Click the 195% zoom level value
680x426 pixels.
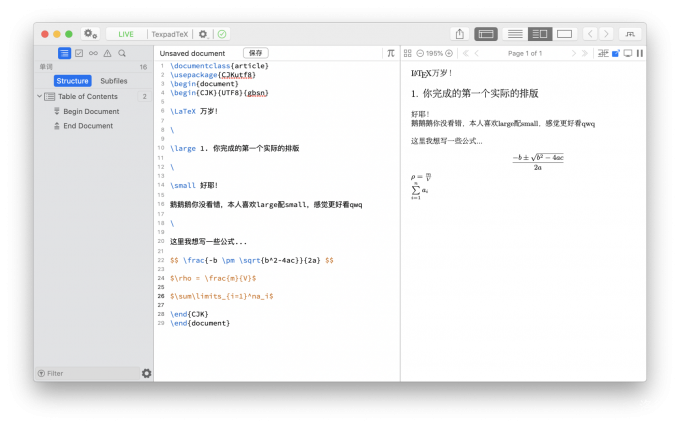[434, 53]
